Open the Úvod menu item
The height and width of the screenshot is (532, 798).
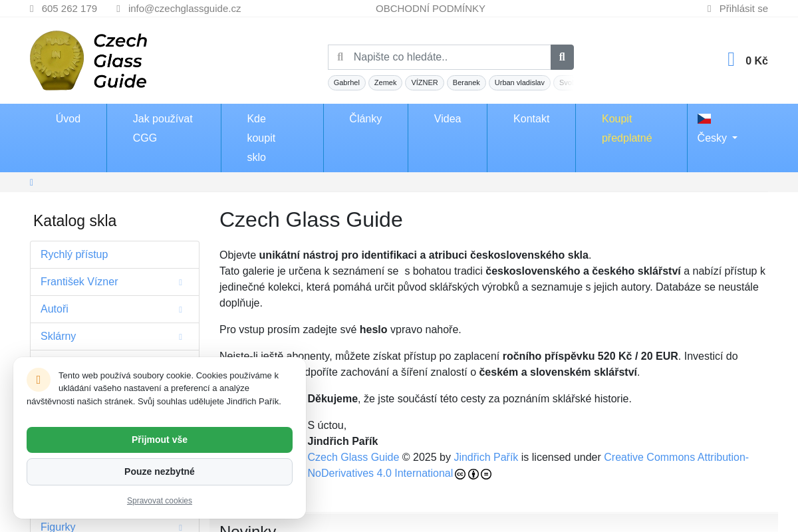click(x=68, y=119)
